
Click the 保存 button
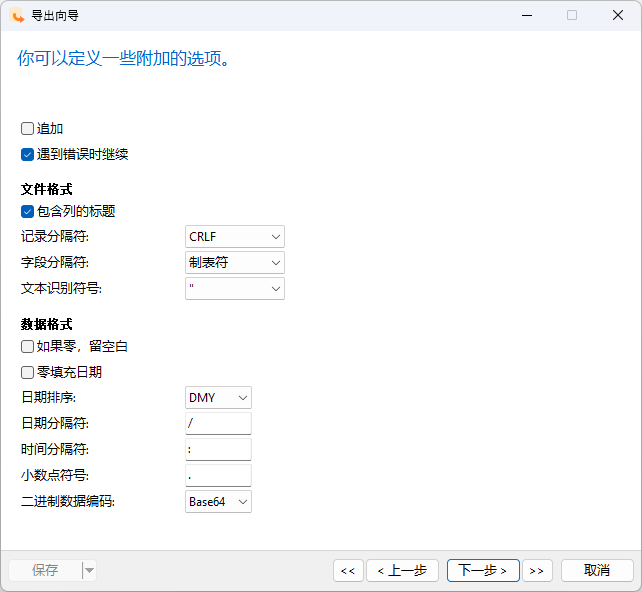45,570
